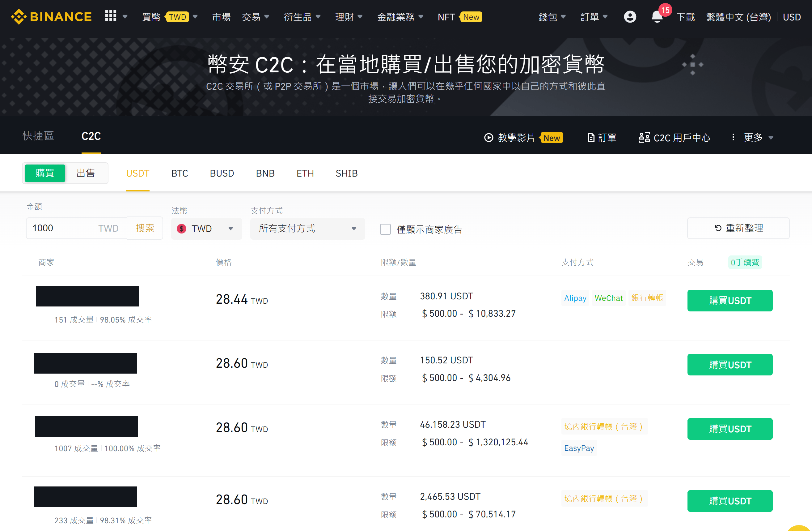Expand the 錢包 wallet menu
Image resolution: width=812 pixels, height=531 pixels.
click(x=552, y=17)
